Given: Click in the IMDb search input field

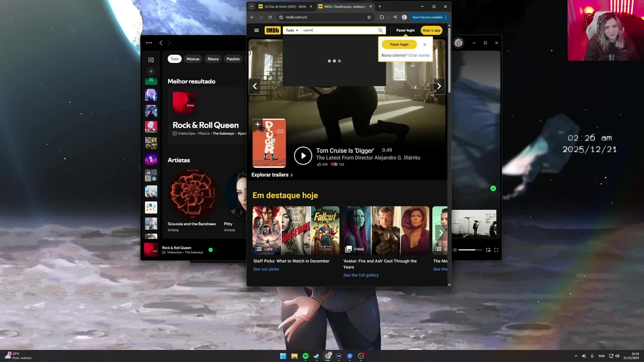Looking at the screenshot, I should point(340,30).
